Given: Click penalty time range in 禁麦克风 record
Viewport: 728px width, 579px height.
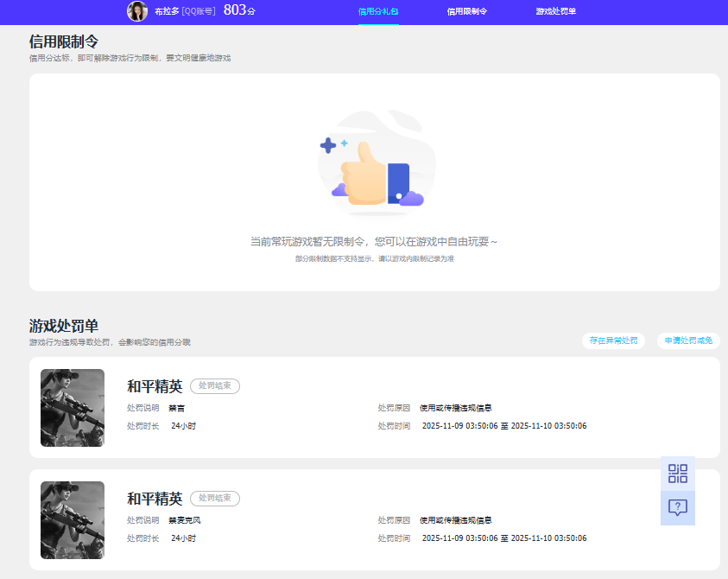Looking at the screenshot, I should tap(504, 538).
